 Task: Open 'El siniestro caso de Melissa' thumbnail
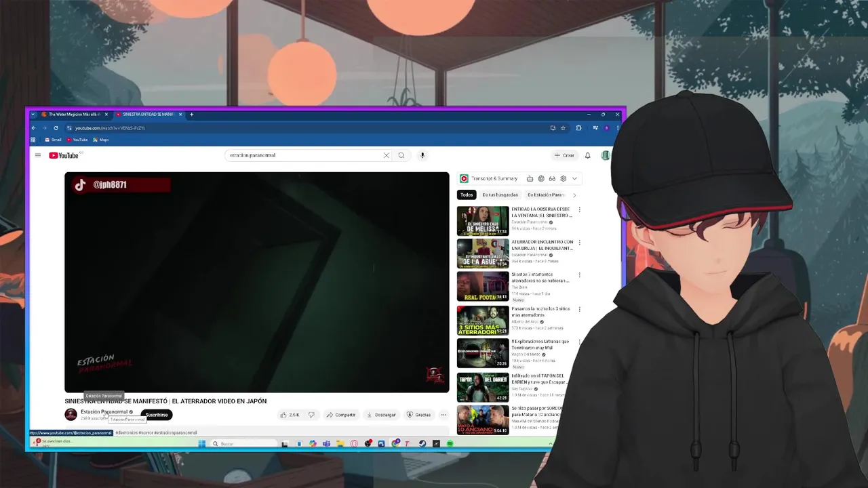483,221
